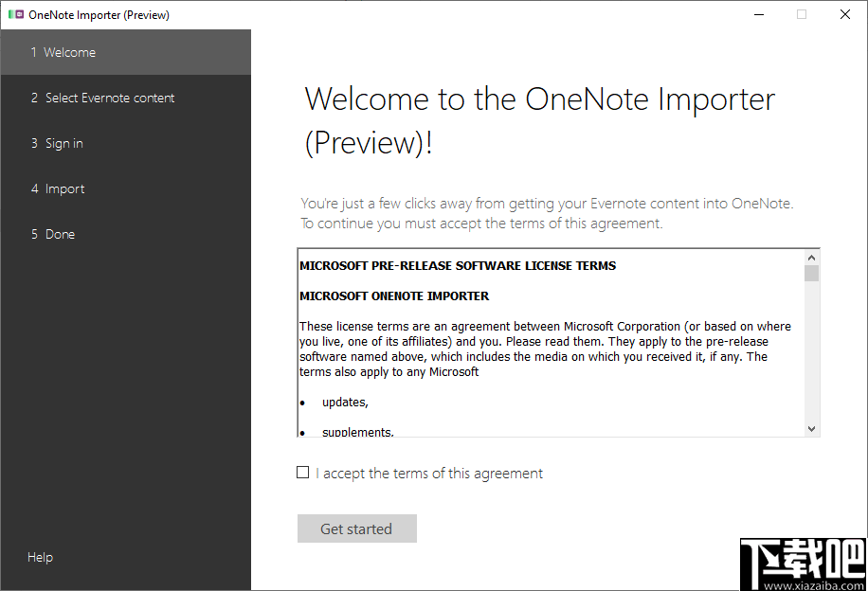Open the "Done" step in the sidebar
Screen dimensions: 868x591
tap(60, 234)
